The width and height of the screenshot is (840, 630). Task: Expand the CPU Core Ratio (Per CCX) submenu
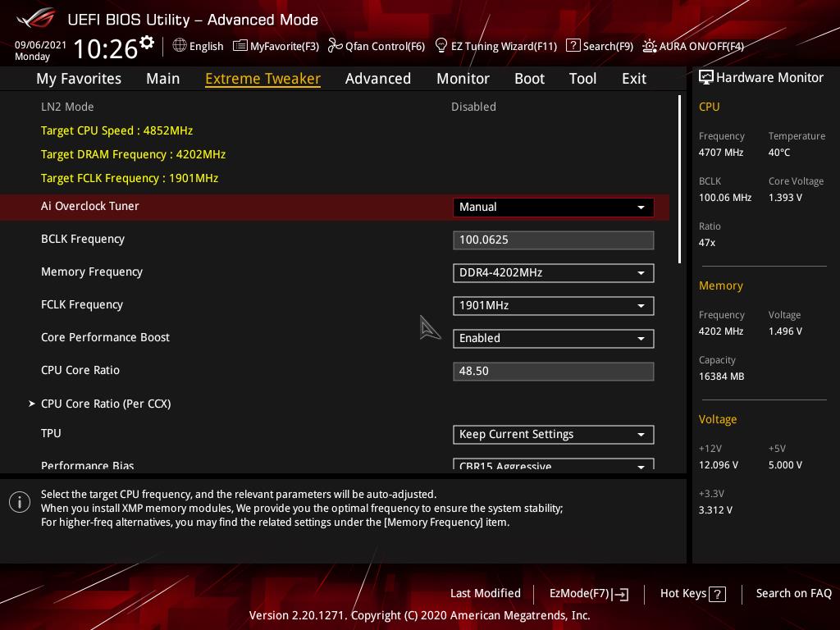click(x=106, y=404)
